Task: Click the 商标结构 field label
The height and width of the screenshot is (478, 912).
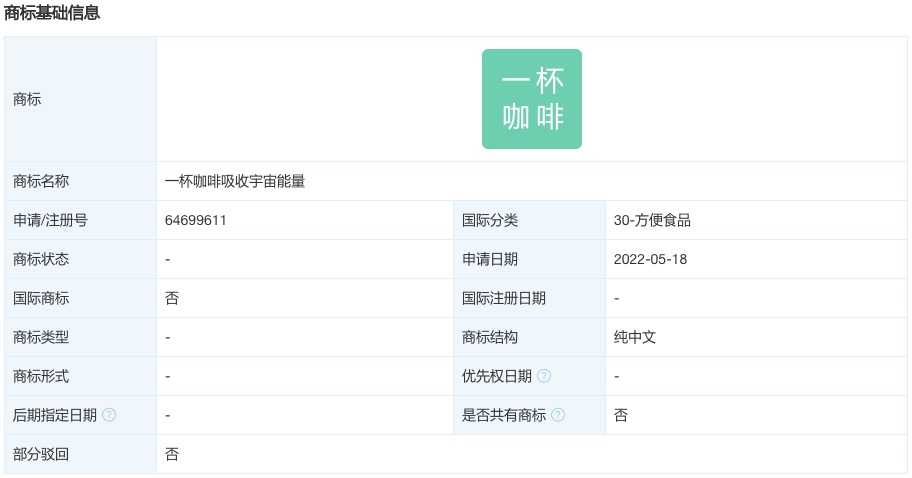Action: [x=490, y=337]
